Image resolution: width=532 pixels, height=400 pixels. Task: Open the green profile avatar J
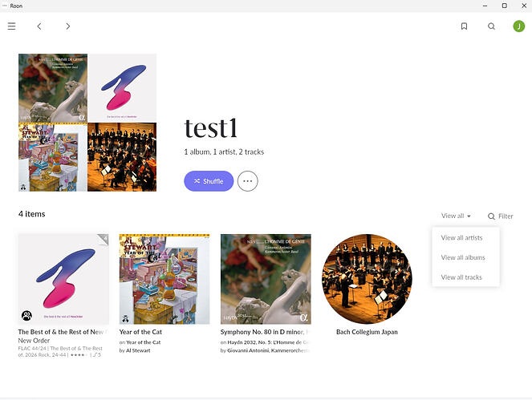(x=519, y=26)
